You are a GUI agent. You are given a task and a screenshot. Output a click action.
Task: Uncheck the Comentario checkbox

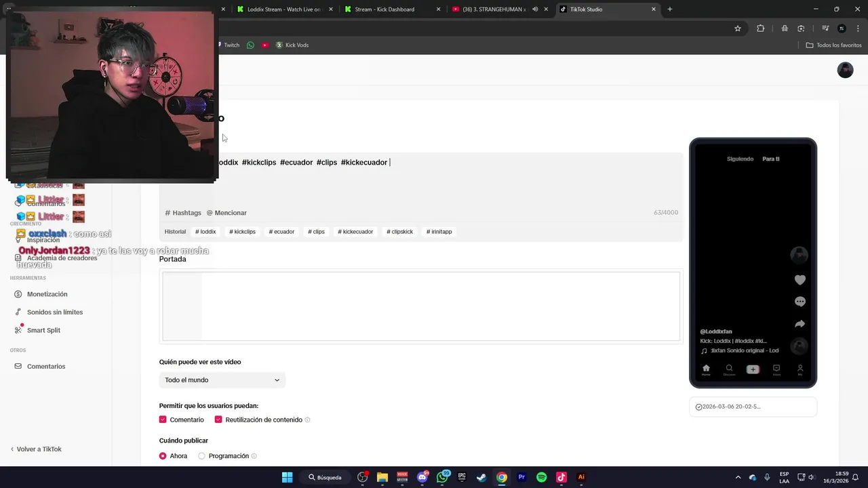click(163, 420)
